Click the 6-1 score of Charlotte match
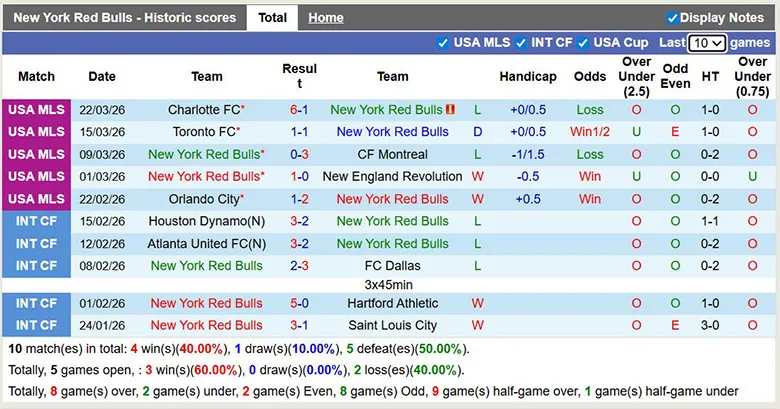Screen dimensions: 780x409 [299, 110]
